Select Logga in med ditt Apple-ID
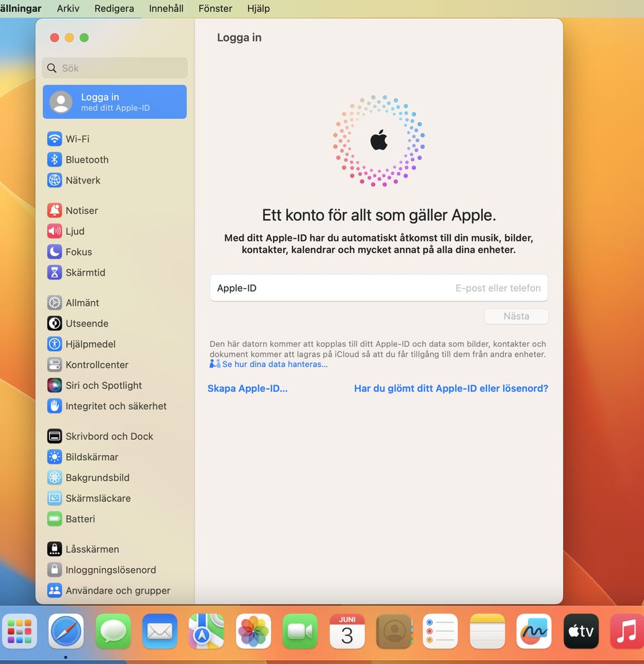This screenshot has height=664, width=644. (115, 102)
